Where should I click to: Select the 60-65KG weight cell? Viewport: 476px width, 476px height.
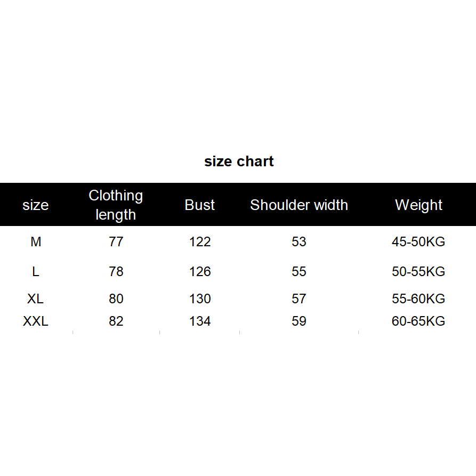pos(418,321)
